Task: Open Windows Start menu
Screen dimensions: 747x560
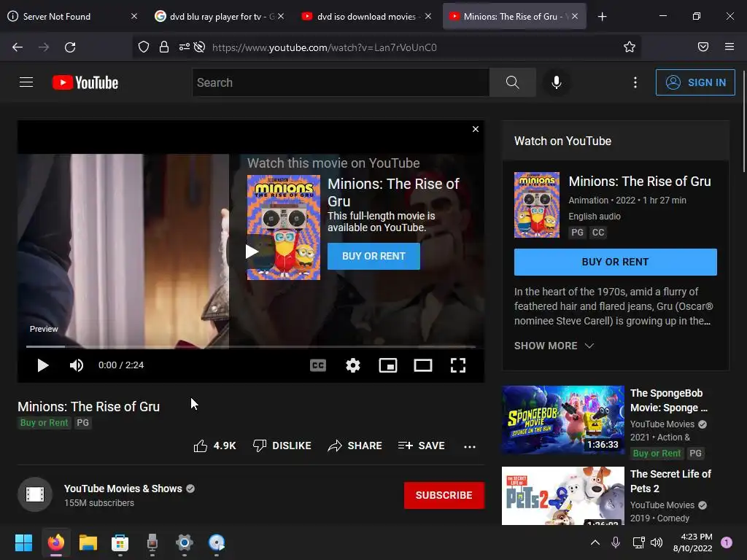Action: [x=23, y=542]
